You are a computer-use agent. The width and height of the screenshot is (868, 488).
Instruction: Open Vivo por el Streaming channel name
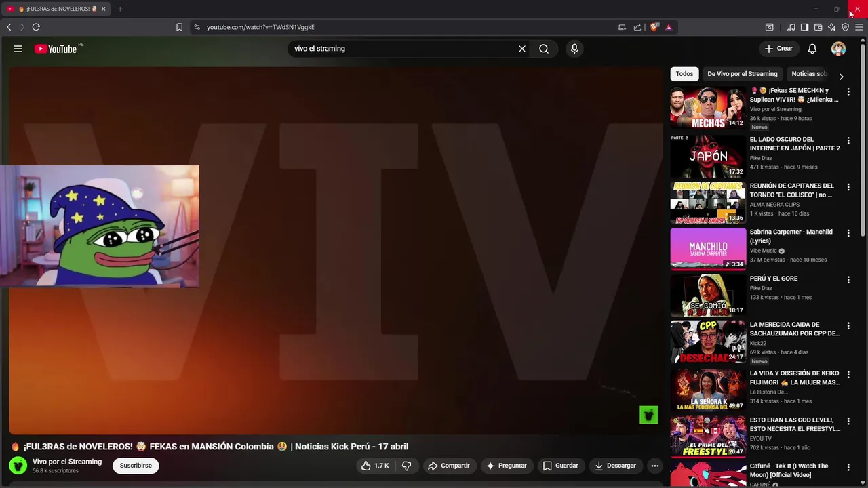pos(67,462)
